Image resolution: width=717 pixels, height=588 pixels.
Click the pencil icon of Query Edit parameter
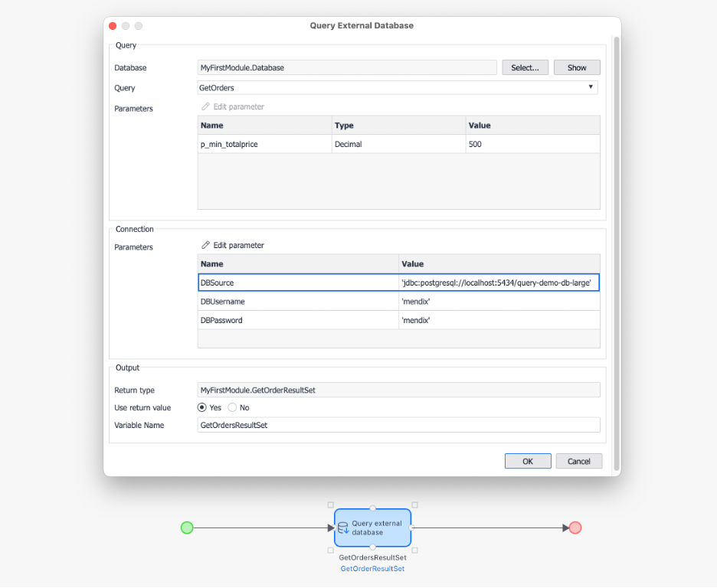click(x=205, y=106)
